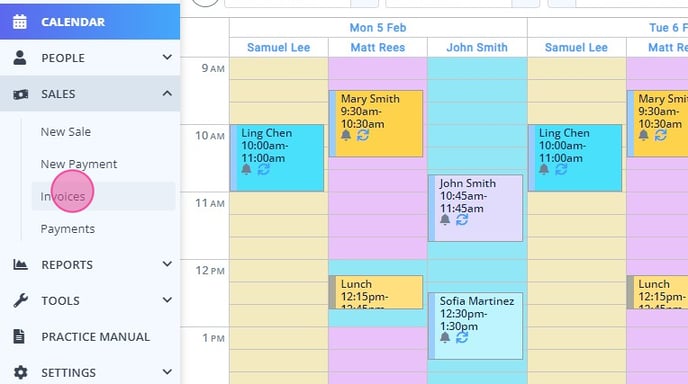Click the Calendar icon in sidebar
The image size is (688, 384).
(19, 22)
